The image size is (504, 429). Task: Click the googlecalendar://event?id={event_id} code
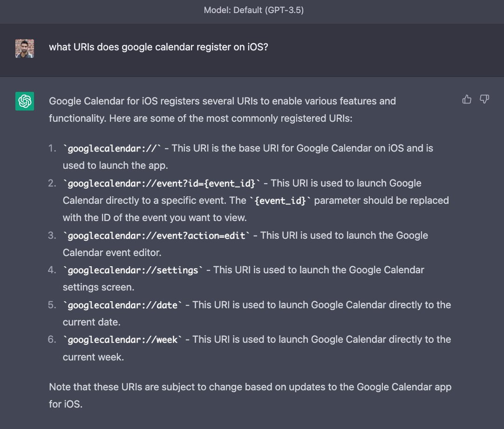(161, 183)
